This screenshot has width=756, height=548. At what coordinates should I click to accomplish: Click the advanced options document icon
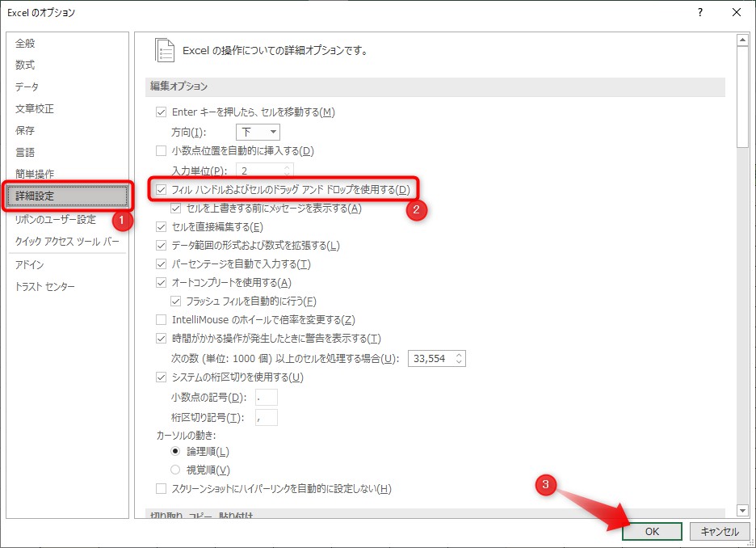(165, 50)
